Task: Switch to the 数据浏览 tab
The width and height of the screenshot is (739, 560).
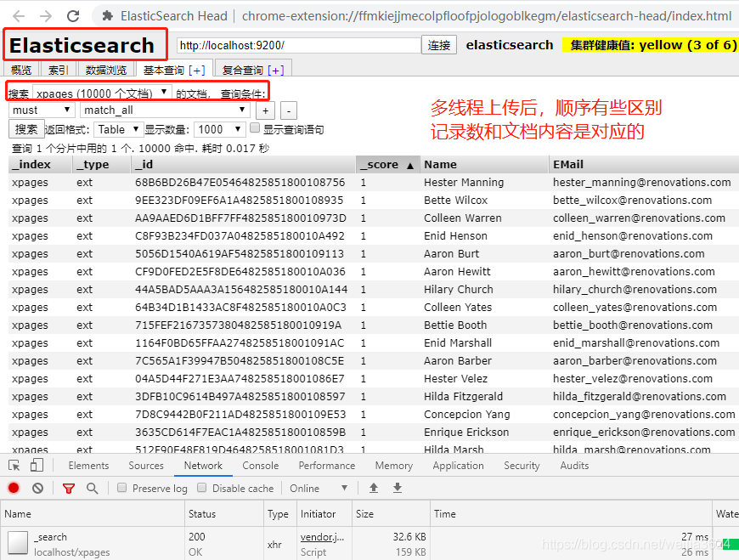Action: (x=106, y=71)
